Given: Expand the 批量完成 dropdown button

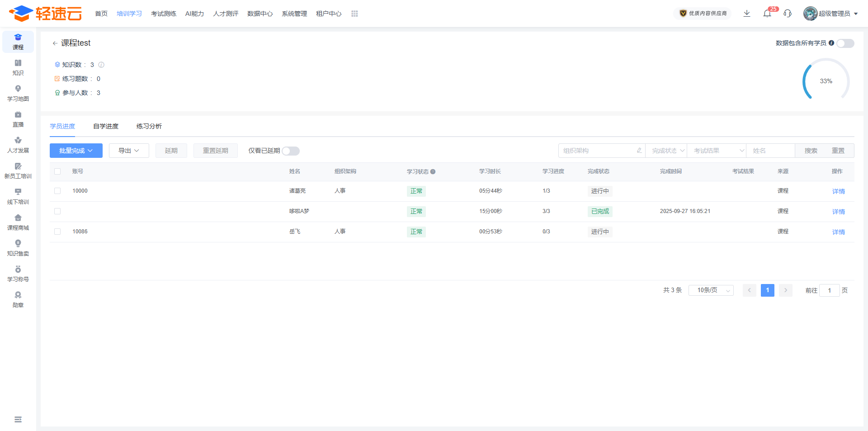Looking at the screenshot, I should (x=76, y=151).
